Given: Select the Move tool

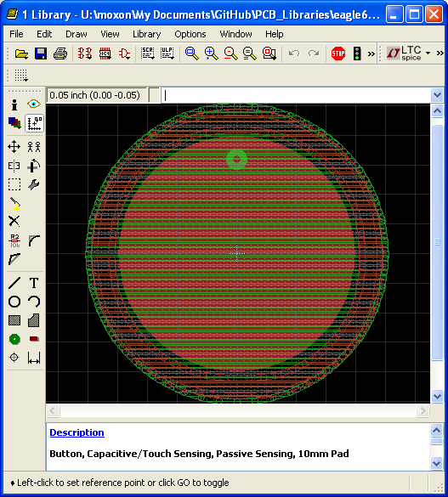Looking at the screenshot, I should tap(14, 147).
